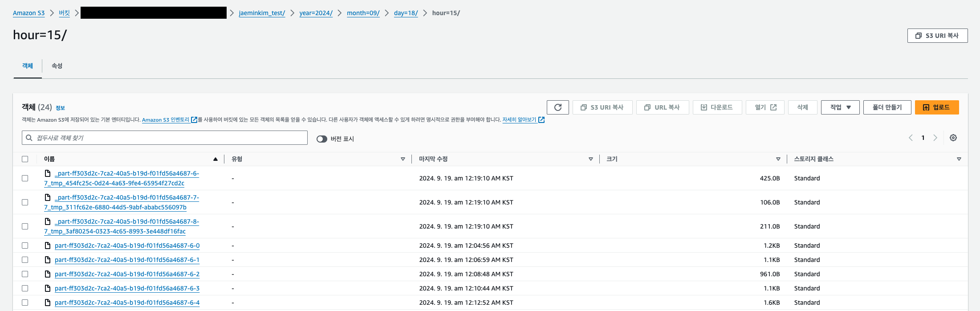Click file icon of part-ff303d2c...-6-0
Screen dimensions: 980x311
pyautogui.click(x=48, y=246)
